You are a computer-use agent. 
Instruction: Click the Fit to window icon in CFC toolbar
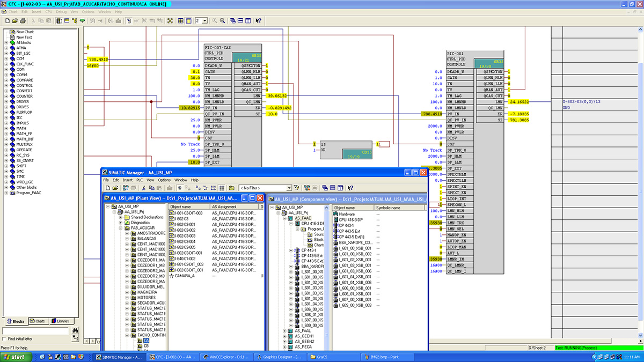tap(170, 21)
